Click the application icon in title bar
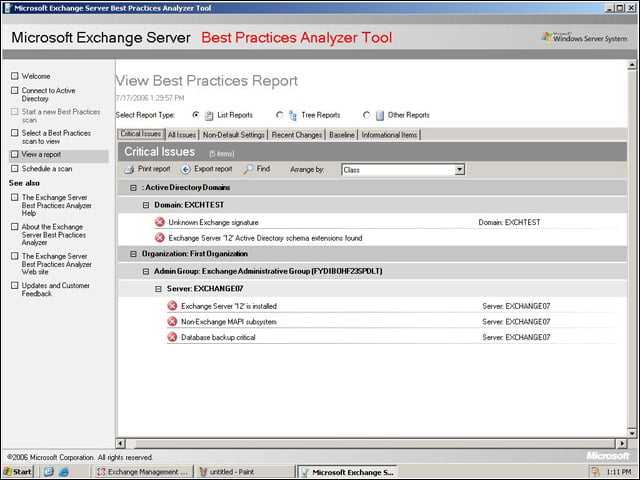Image resolution: width=640 pixels, height=480 pixels. [x=7, y=8]
